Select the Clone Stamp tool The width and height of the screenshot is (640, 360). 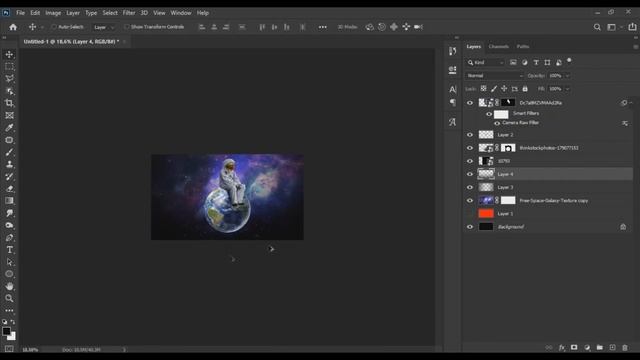(9, 164)
